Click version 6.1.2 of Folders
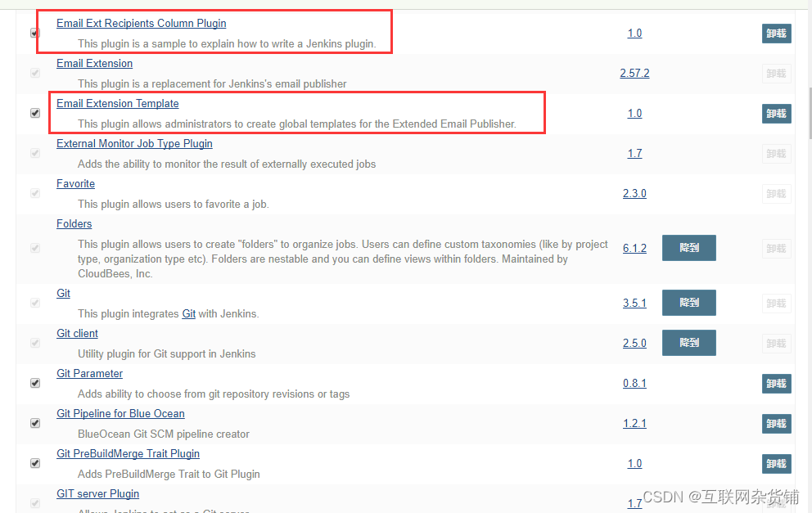Image resolution: width=812 pixels, height=513 pixels. [635, 248]
